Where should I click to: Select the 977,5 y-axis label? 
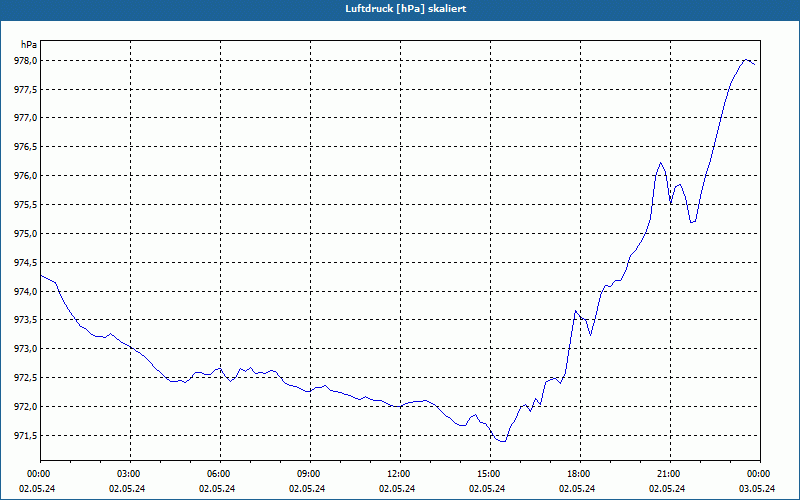[26, 90]
